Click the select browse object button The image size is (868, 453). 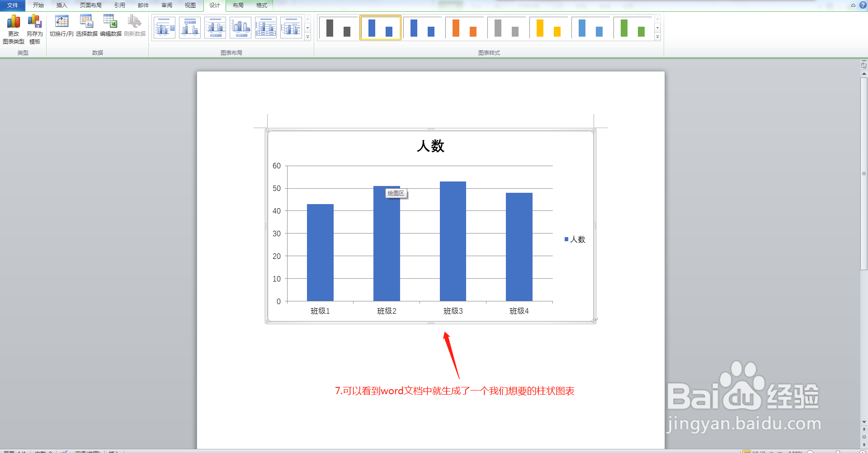tap(864, 437)
